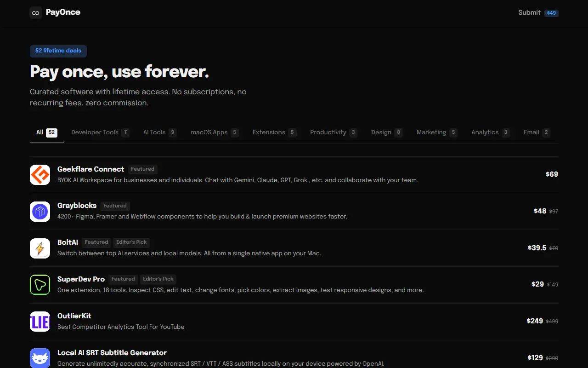The height and width of the screenshot is (368, 588).
Task: Click the PayOnce infinity logo icon
Action: pyautogui.click(x=36, y=13)
